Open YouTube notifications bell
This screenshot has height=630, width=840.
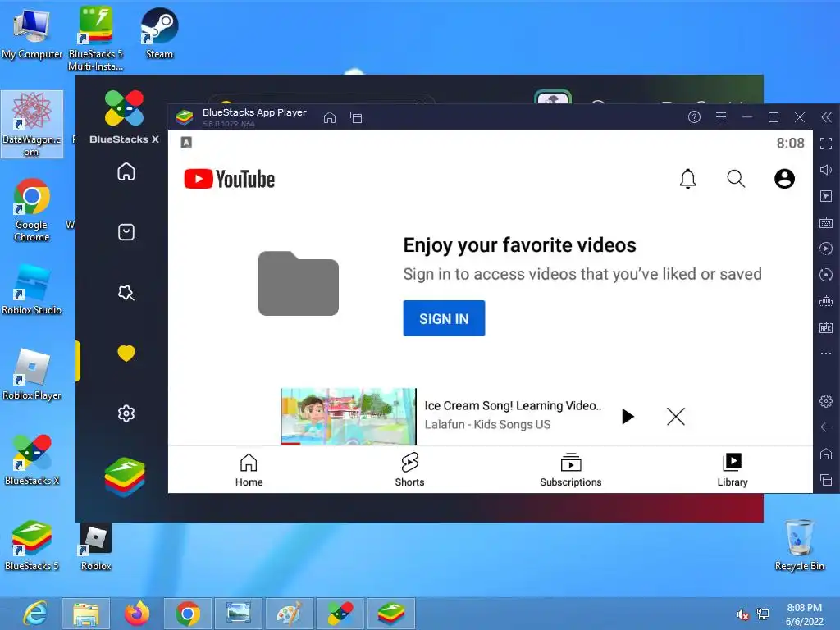(688, 179)
